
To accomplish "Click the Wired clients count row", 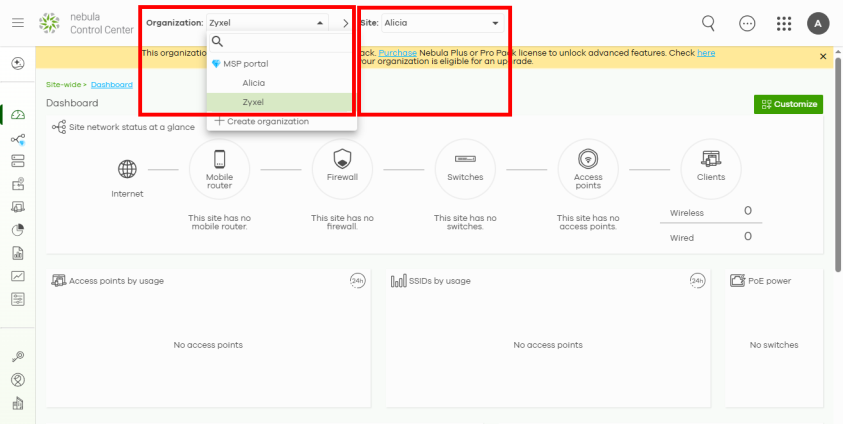I will [x=711, y=237].
